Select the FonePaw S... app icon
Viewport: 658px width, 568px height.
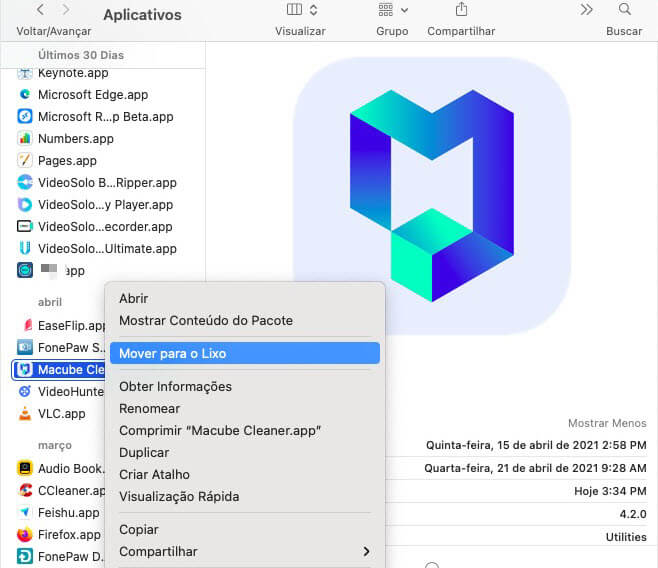tap(25, 347)
